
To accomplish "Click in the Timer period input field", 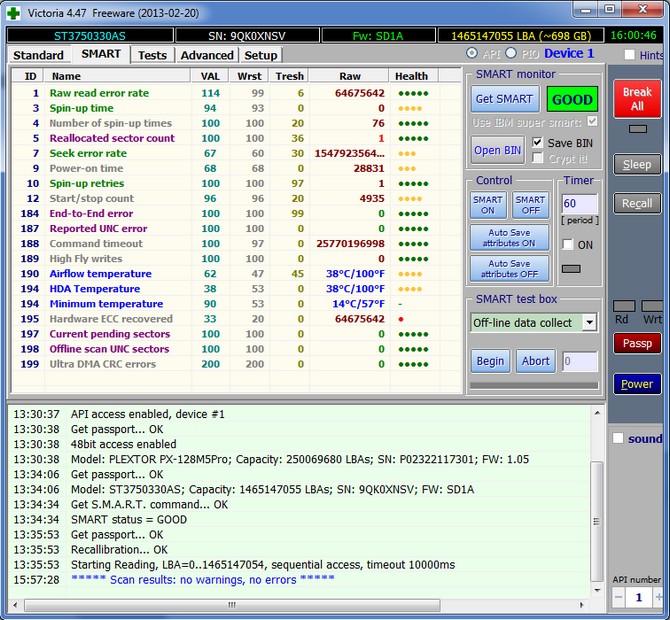I will click(579, 204).
